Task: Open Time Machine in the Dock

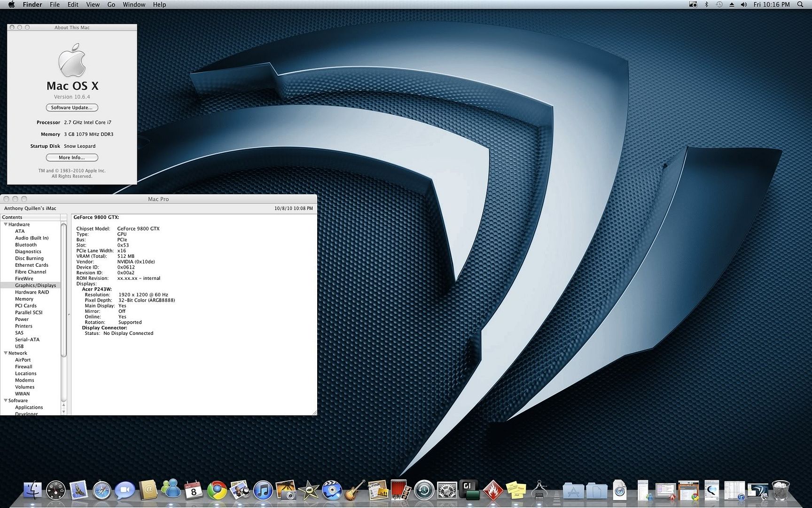Action: pos(424,491)
